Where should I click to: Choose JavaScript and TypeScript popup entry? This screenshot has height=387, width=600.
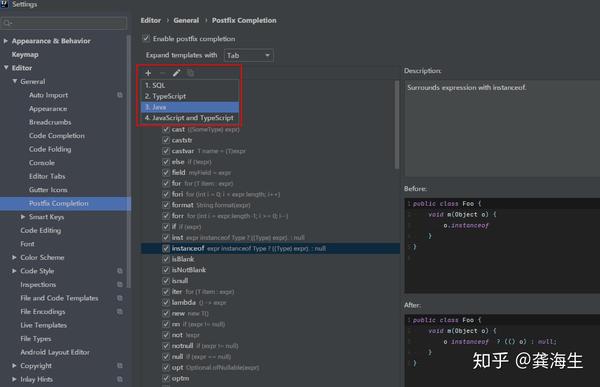coord(190,118)
